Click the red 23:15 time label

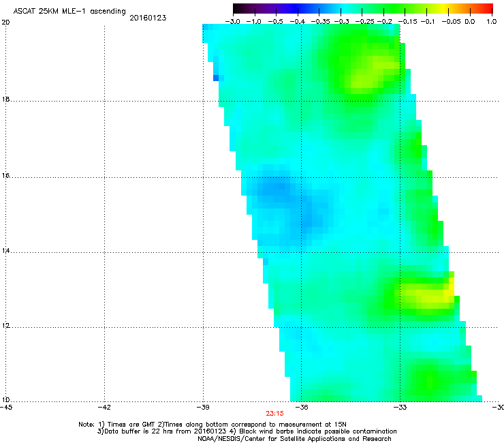(x=275, y=414)
